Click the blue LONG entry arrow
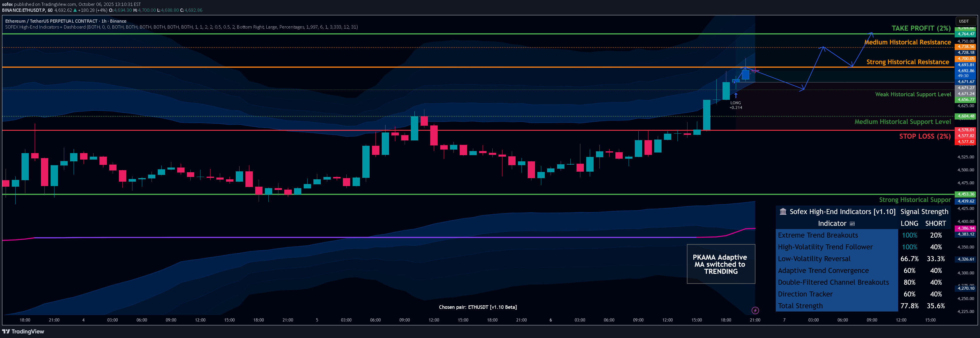This screenshot has width=980, height=338. coord(736,95)
